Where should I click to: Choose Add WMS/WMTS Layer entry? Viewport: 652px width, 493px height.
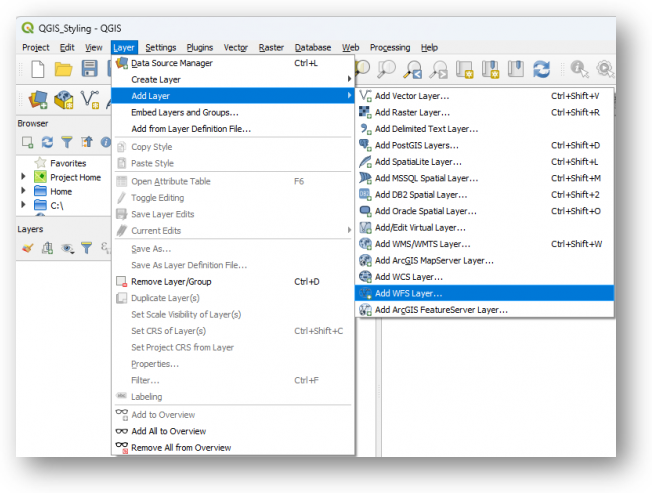click(484, 244)
